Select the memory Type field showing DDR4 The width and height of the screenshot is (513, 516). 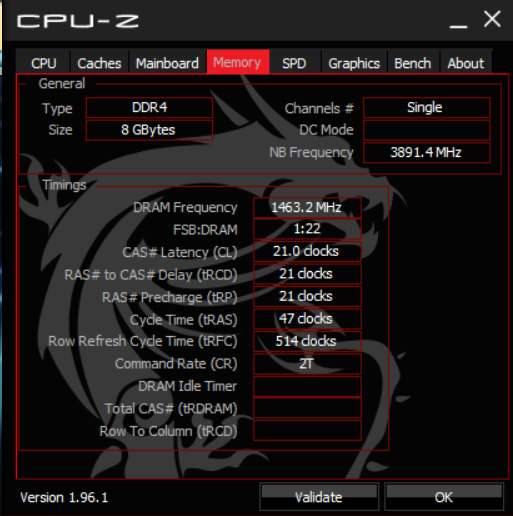(x=149, y=108)
